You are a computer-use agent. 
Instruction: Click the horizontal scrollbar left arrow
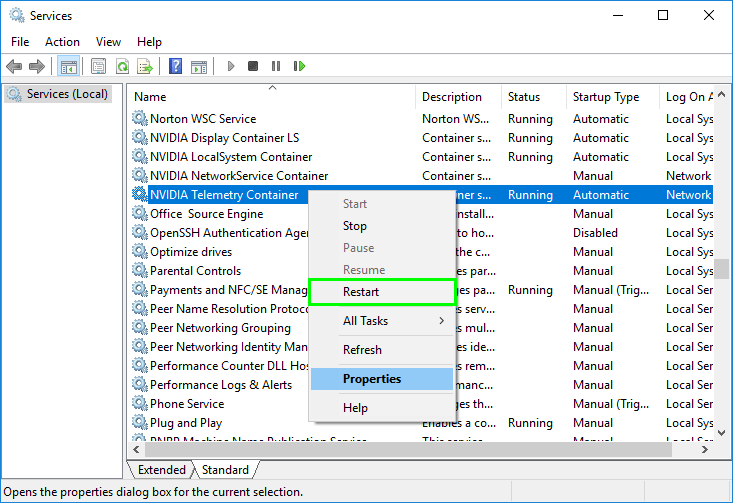pos(136,450)
